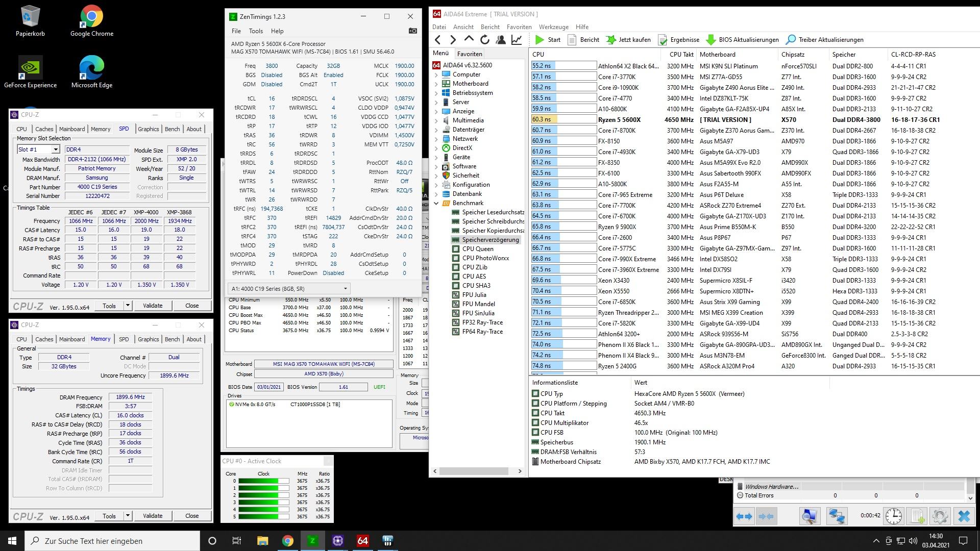Open notification center icon
Image resolution: width=980 pixels, height=551 pixels.
963,541
